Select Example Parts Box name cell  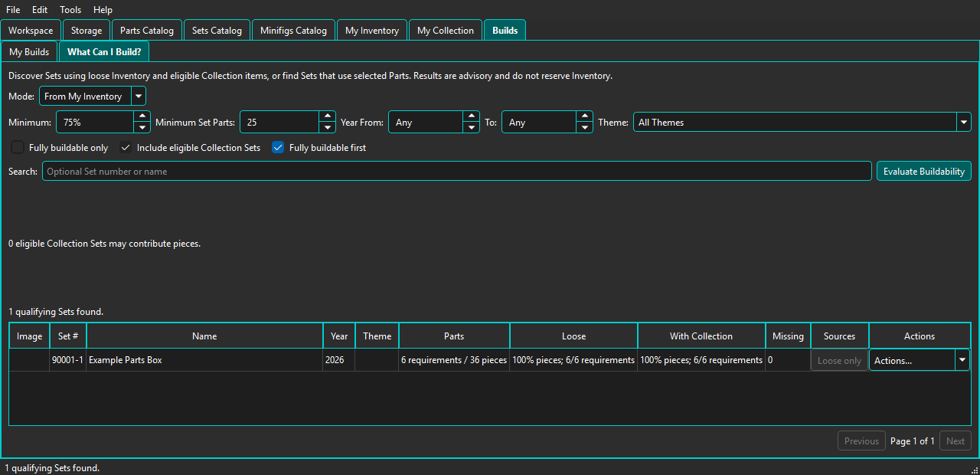[x=204, y=360]
